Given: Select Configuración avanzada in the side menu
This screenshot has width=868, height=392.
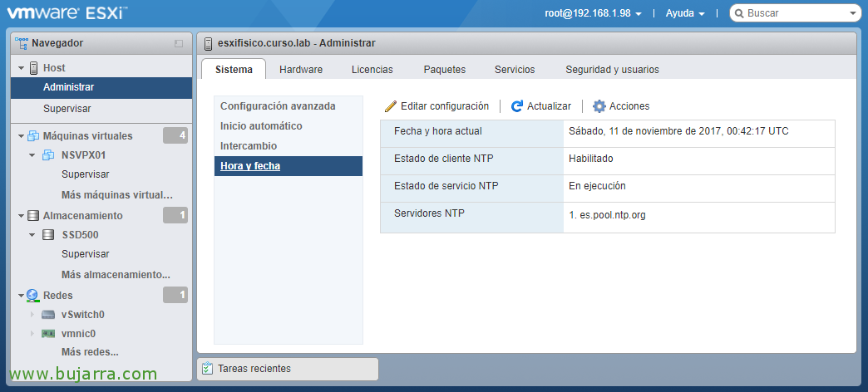Looking at the screenshot, I should coord(289,105).
